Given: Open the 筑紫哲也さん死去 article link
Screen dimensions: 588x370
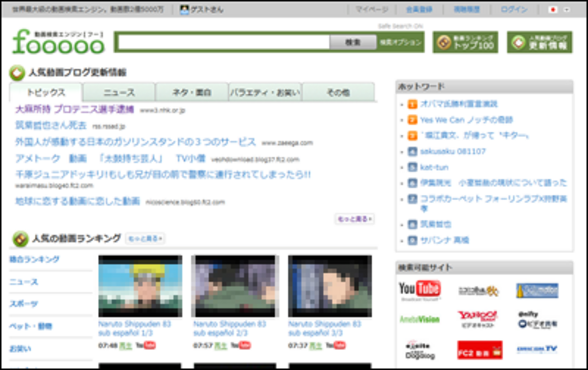Looking at the screenshot, I should pos(51,125).
